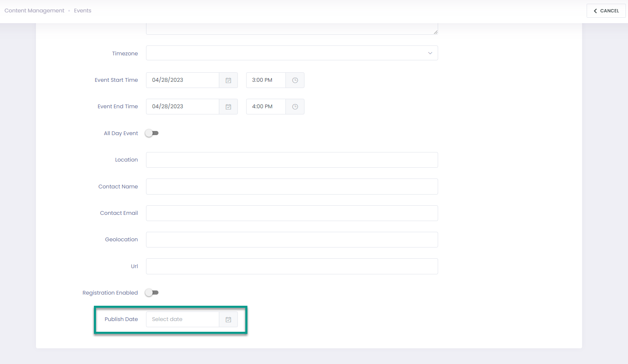Click the 'Event End Time' label
Image resolution: width=628 pixels, height=364 pixels.
pos(118,107)
